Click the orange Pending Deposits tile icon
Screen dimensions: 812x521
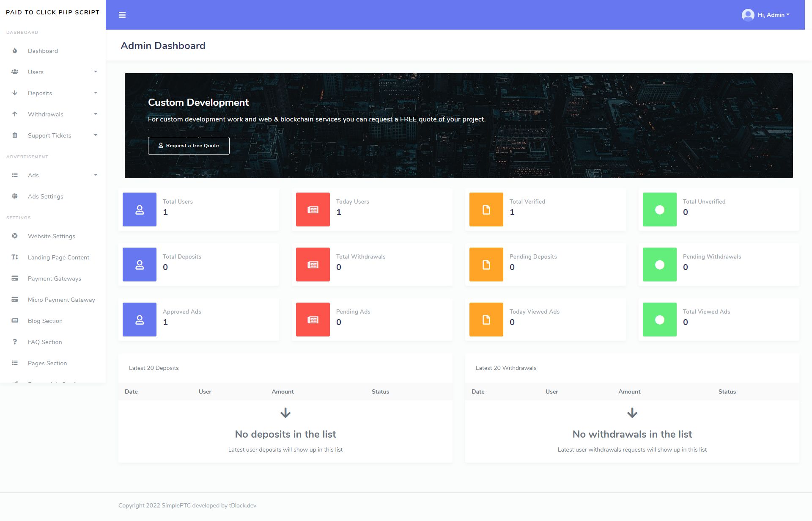pyautogui.click(x=486, y=265)
